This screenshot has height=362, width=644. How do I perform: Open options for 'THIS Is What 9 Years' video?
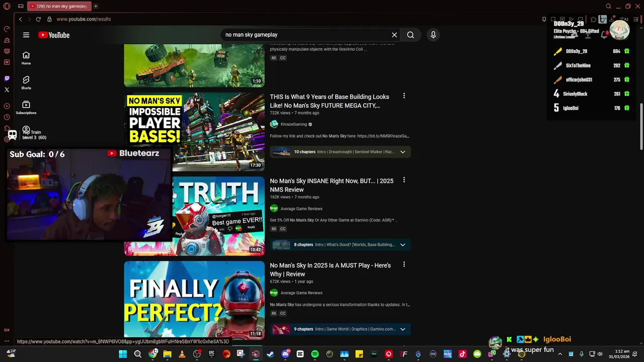[404, 96]
